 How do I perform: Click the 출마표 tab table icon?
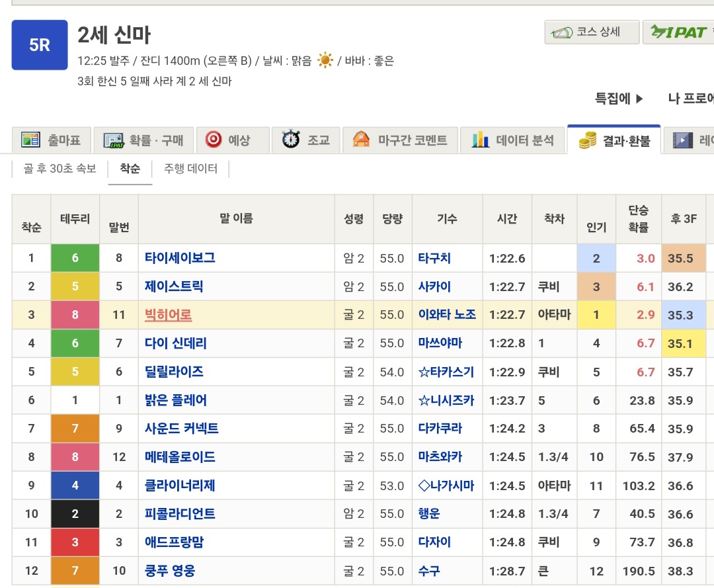[30, 140]
